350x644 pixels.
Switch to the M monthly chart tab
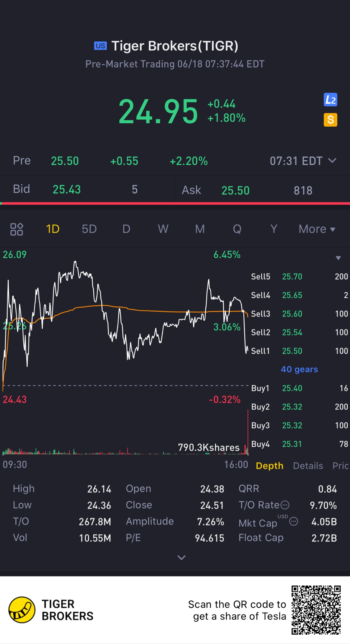200,229
